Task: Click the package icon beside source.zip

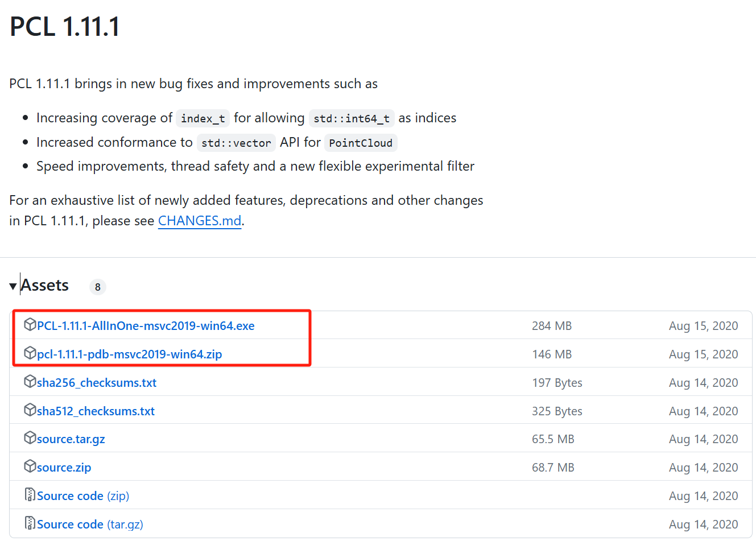Action: tap(30, 466)
